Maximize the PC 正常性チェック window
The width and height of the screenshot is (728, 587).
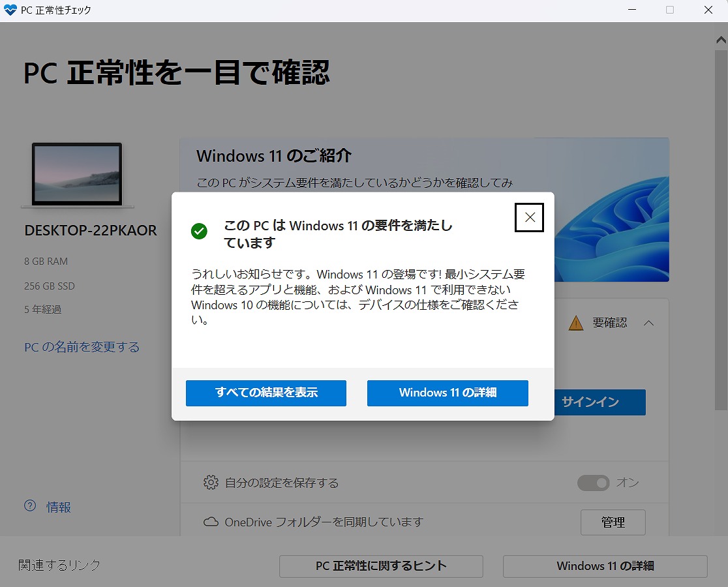[669, 10]
